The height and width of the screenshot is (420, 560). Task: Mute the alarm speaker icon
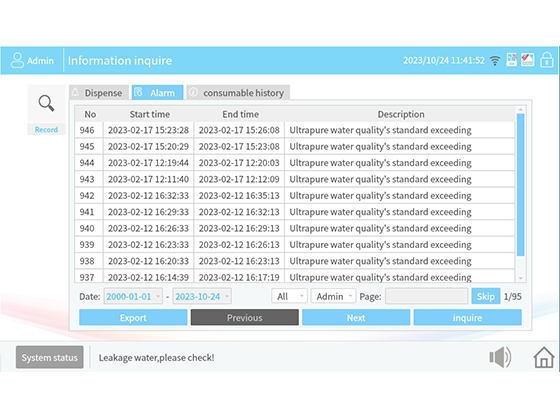pyautogui.click(x=500, y=357)
